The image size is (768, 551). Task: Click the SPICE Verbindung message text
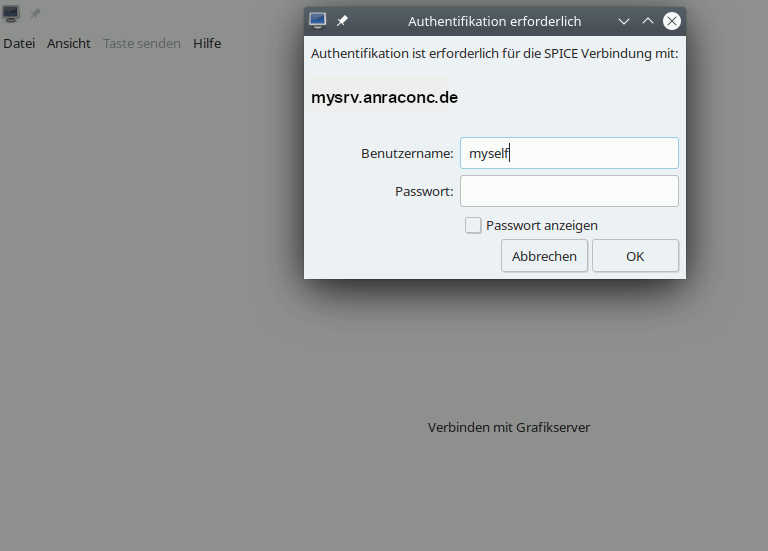click(495, 53)
